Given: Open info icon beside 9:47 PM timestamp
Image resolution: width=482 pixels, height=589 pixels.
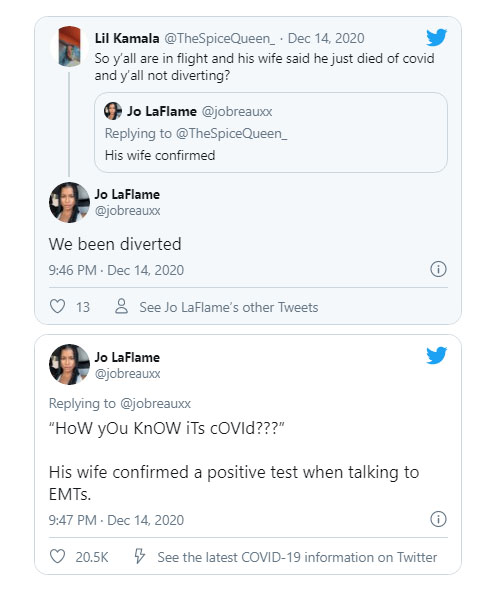Looking at the screenshot, I should 438,519.
